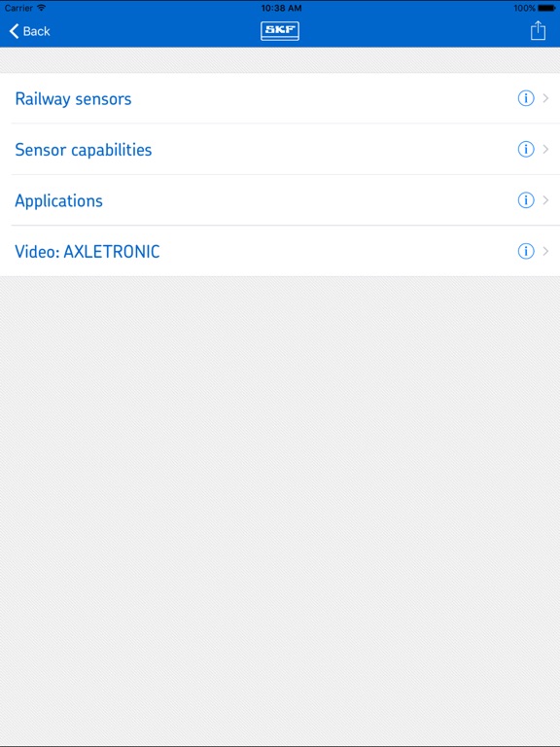560x747 pixels.
Task: View info for Video: AXLETRONIC
Action: (526, 251)
